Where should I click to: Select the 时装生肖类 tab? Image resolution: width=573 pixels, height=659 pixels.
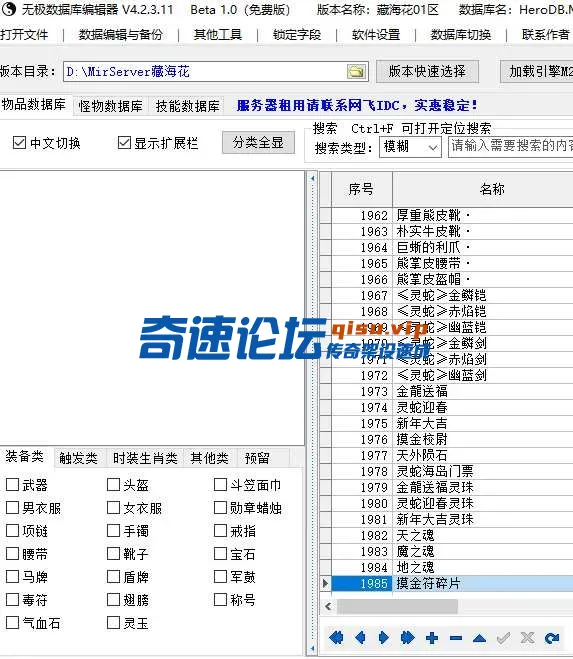[x=145, y=458]
